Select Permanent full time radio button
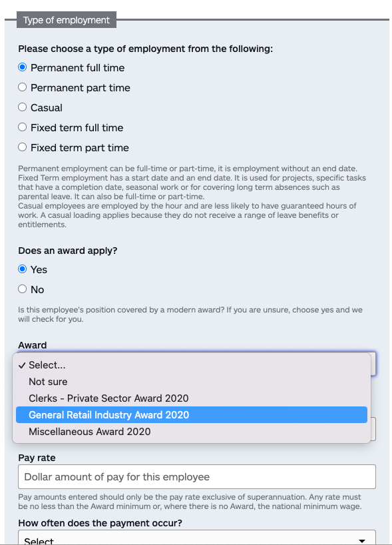The height and width of the screenshot is (545, 392). pyautogui.click(x=22, y=67)
